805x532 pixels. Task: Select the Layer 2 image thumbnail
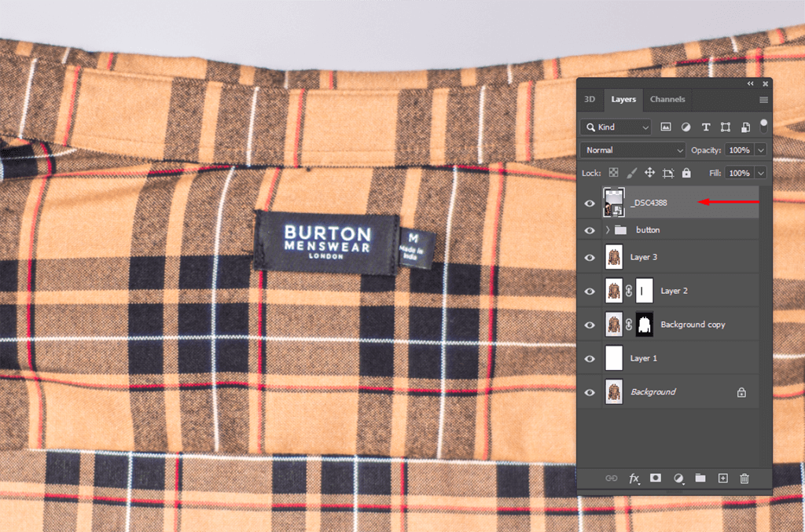[x=614, y=291]
